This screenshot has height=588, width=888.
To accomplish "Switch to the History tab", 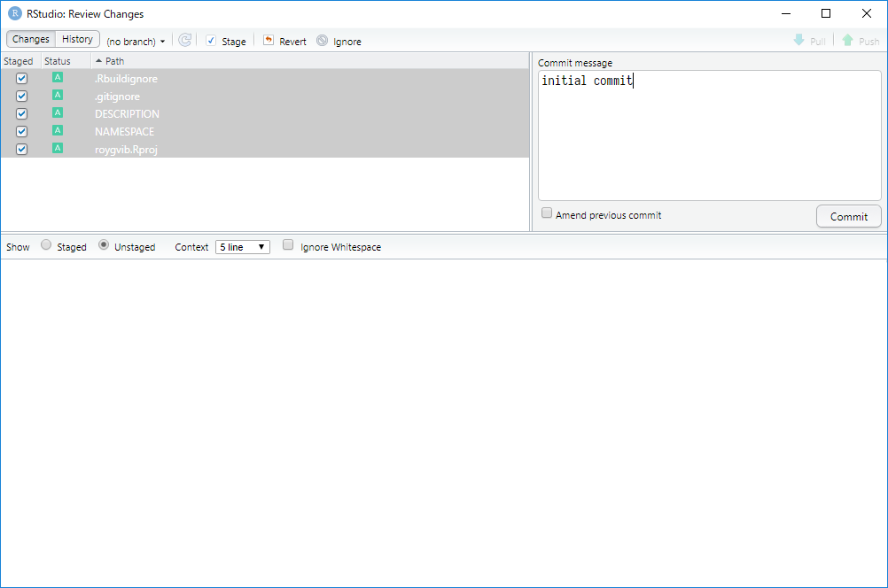I will [77, 39].
